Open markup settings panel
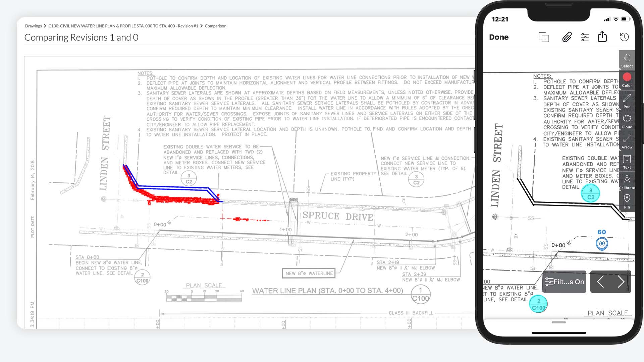The width and height of the screenshot is (644, 362). pyautogui.click(x=585, y=37)
